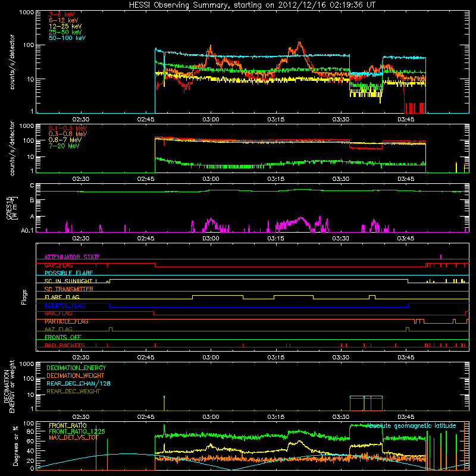Screen dimensions: 476x476
Task: Click the DECIMATION_ENERGY legend label
Action: coord(76,368)
